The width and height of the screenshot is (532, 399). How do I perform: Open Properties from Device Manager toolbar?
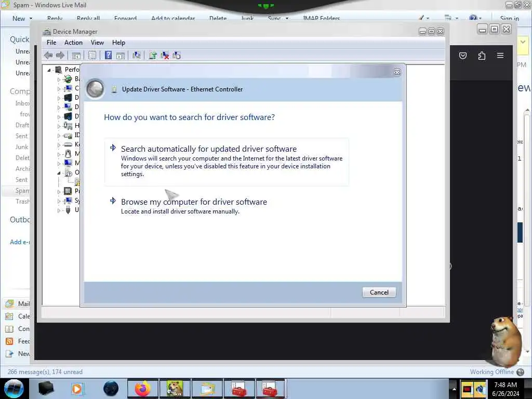click(x=92, y=55)
